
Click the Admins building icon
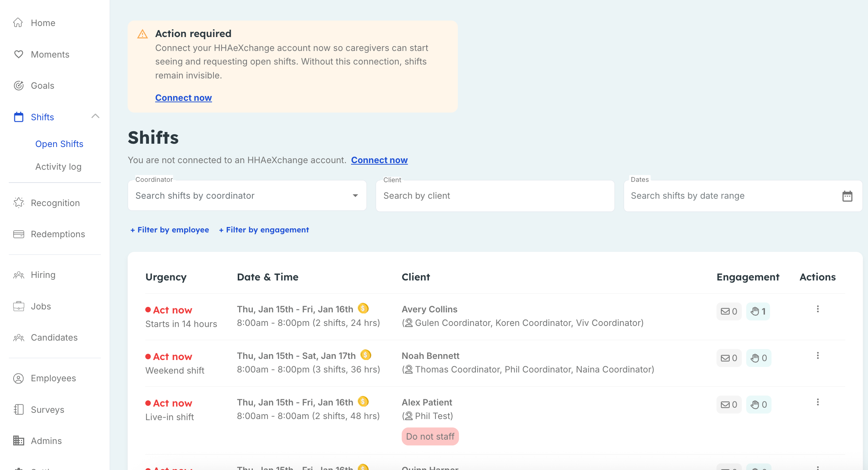coord(18,441)
